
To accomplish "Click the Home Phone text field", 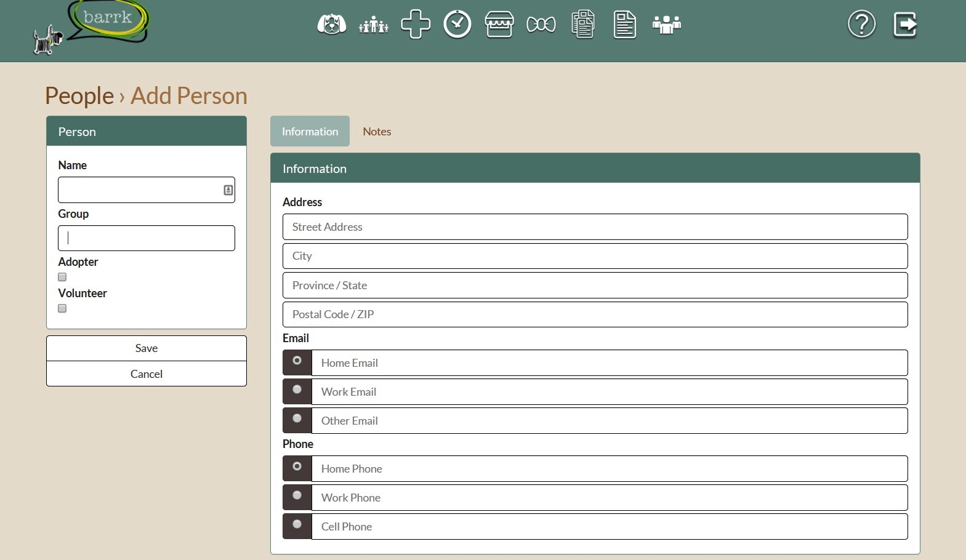I will [x=610, y=469].
